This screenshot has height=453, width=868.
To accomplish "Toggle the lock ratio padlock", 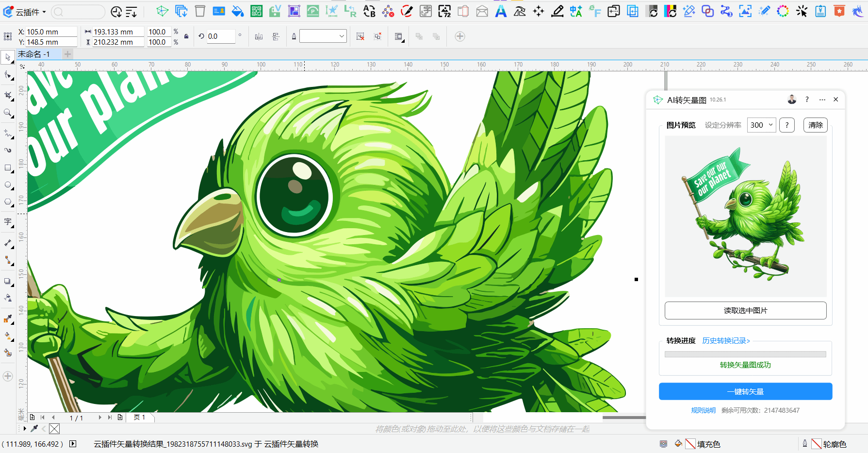I will (x=186, y=36).
